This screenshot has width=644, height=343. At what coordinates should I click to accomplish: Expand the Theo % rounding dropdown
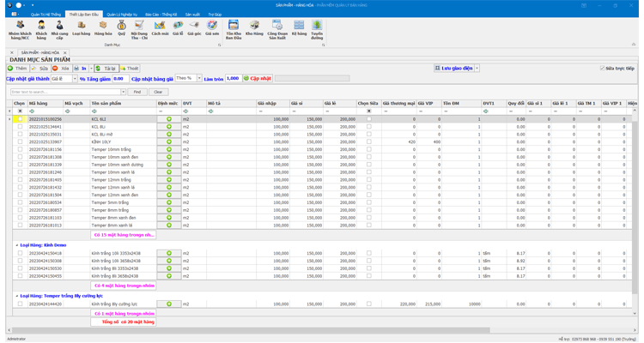pos(199,79)
